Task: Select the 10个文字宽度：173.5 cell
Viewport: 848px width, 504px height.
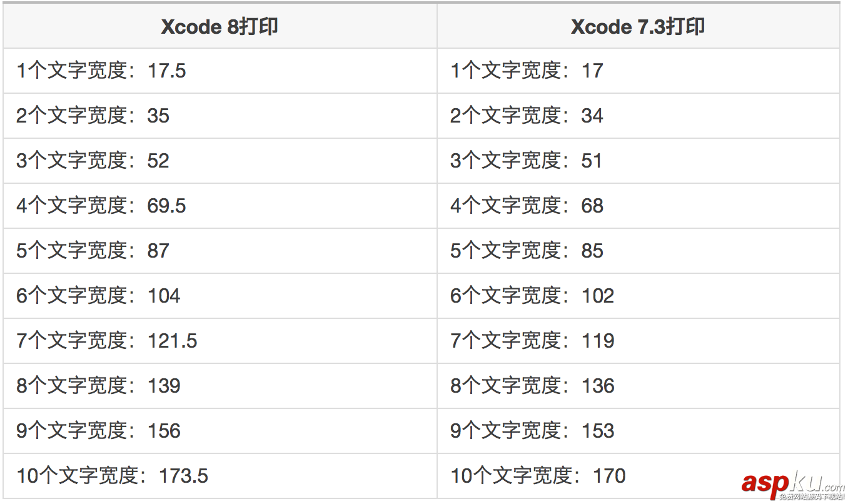Action: [x=113, y=476]
